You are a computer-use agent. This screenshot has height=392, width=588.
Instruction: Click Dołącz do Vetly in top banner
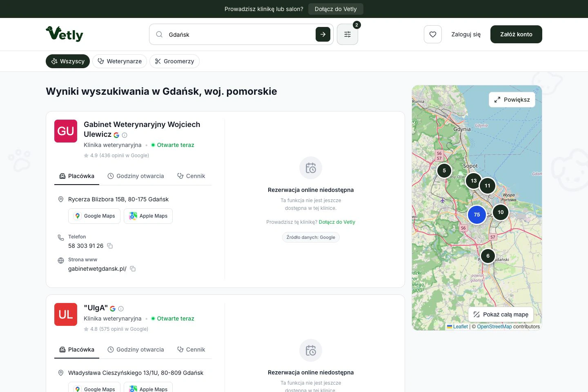coord(336,9)
